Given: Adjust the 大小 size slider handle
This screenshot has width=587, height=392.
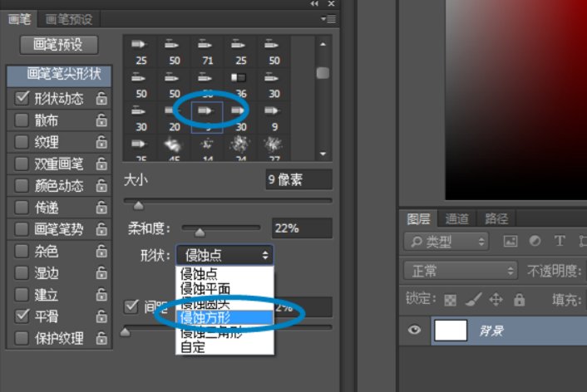Looking at the screenshot, I should coord(138,205).
